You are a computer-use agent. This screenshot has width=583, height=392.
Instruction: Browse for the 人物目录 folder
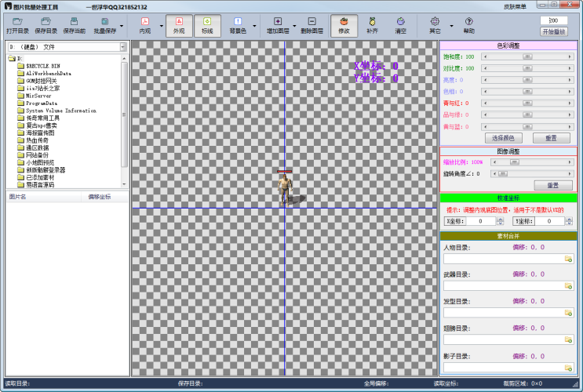(x=569, y=258)
